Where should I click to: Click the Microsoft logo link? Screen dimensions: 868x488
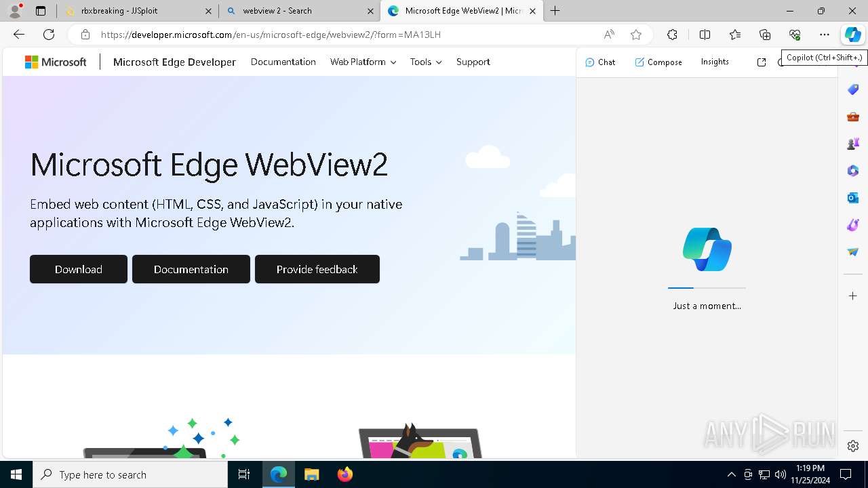(x=56, y=62)
